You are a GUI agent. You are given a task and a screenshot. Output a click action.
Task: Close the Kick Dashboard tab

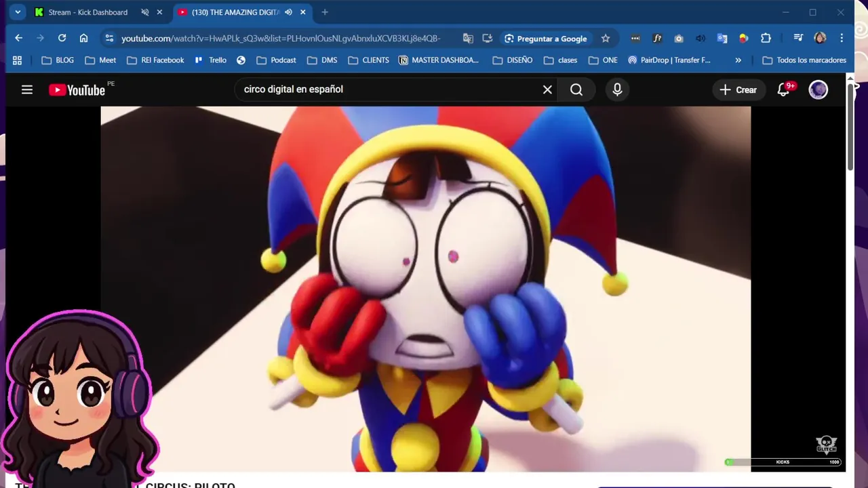click(159, 12)
